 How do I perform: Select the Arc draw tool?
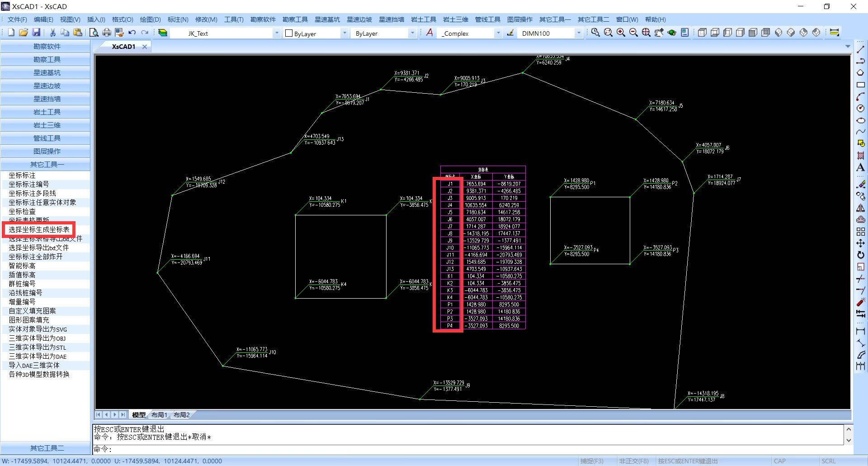tap(860, 96)
